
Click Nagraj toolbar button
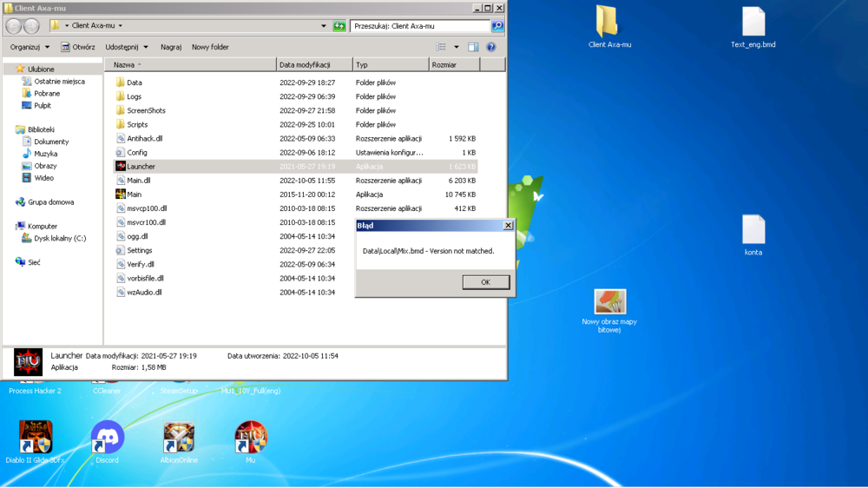(x=171, y=47)
